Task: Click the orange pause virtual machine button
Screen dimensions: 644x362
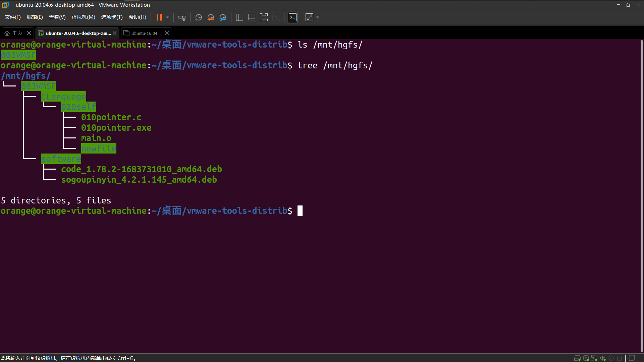Action: [159, 17]
